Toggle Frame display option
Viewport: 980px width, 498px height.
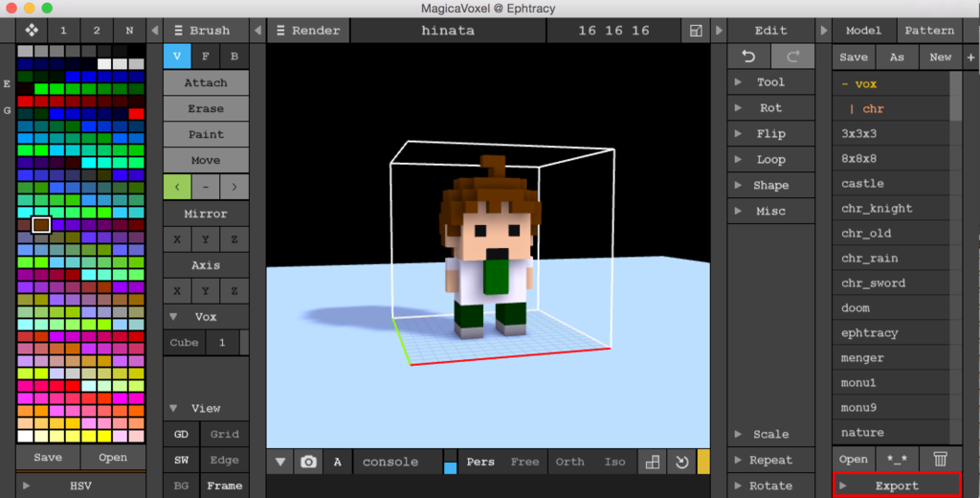point(224,486)
